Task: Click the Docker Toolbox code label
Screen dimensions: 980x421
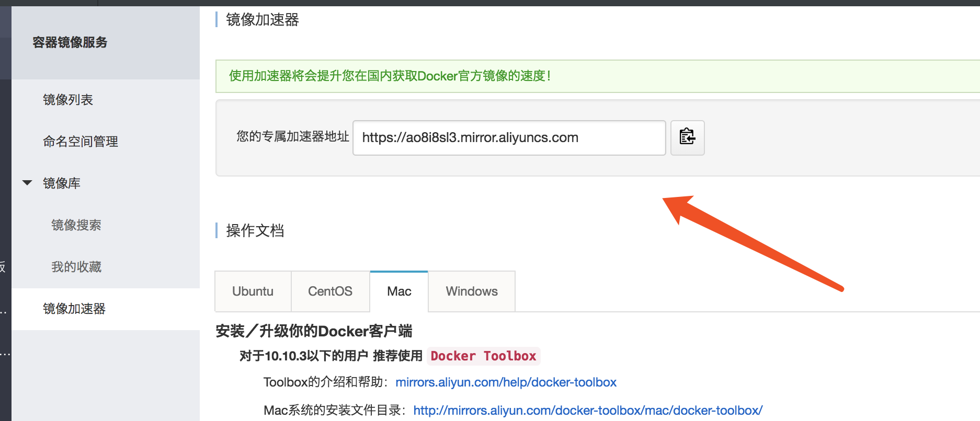Action: 484,356
